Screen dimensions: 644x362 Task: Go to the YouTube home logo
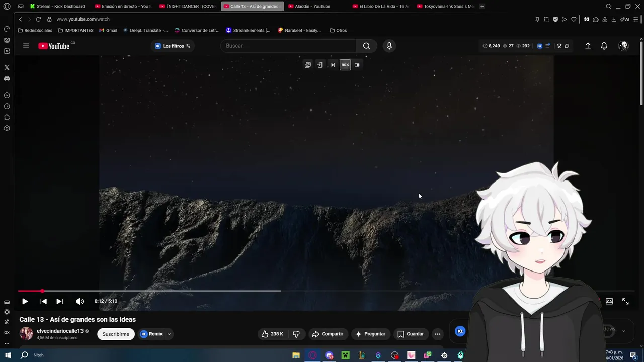[54, 46]
